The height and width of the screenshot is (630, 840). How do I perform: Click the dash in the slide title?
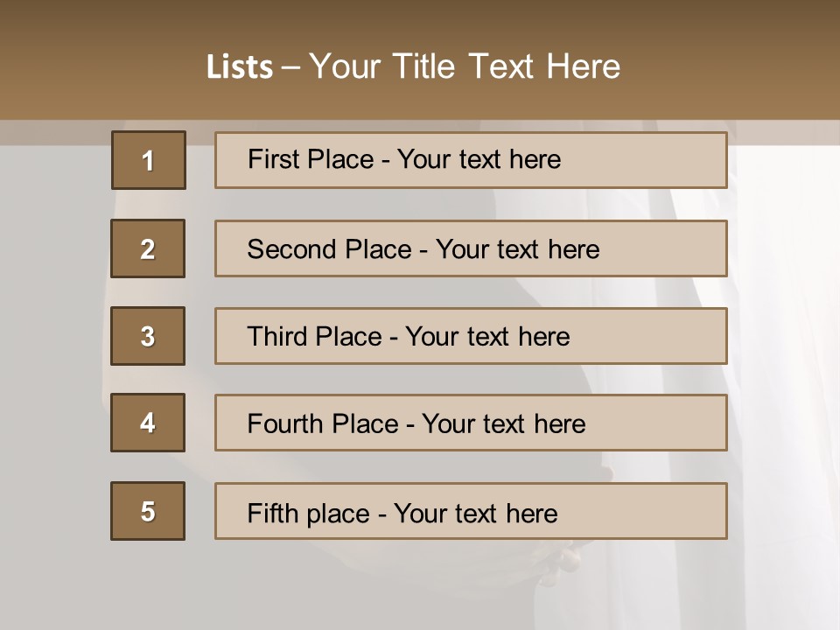click(291, 67)
